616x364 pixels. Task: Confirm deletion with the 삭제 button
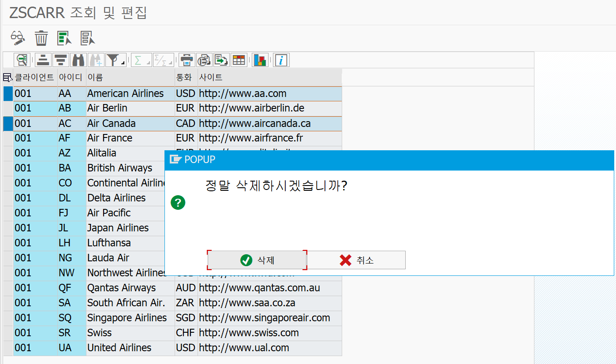[x=257, y=260]
